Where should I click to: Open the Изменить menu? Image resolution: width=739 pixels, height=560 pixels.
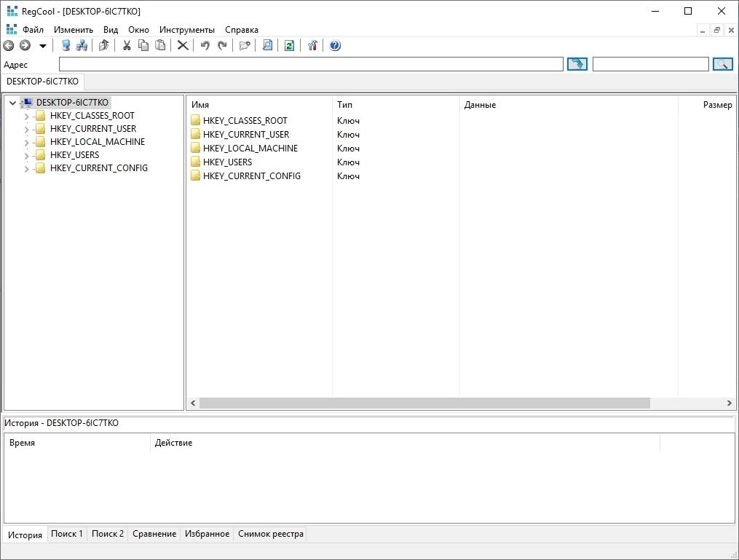pos(74,30)
